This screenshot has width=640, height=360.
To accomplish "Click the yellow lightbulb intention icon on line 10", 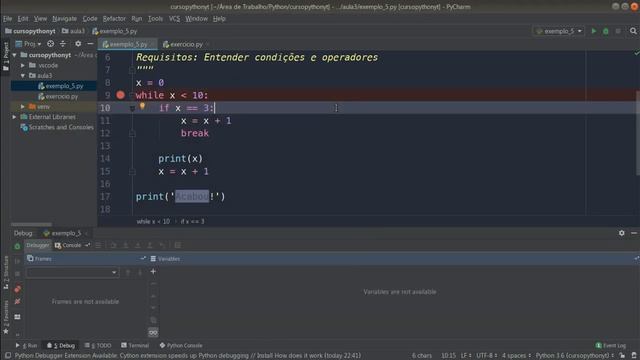I will point(142,106).
